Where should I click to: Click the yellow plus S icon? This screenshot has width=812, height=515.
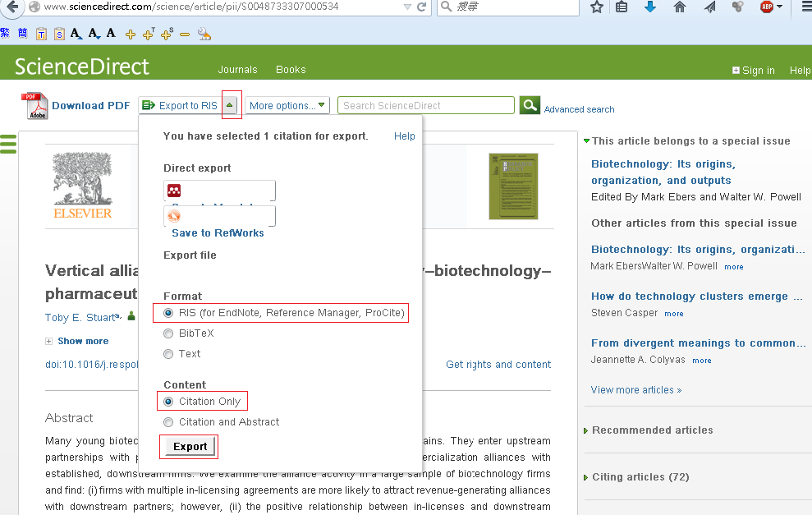(167, 34)
